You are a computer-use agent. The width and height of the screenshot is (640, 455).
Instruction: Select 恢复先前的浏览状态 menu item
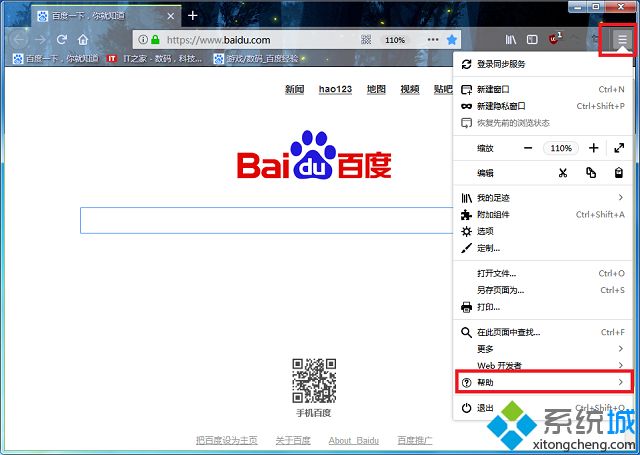pos(543,123)
